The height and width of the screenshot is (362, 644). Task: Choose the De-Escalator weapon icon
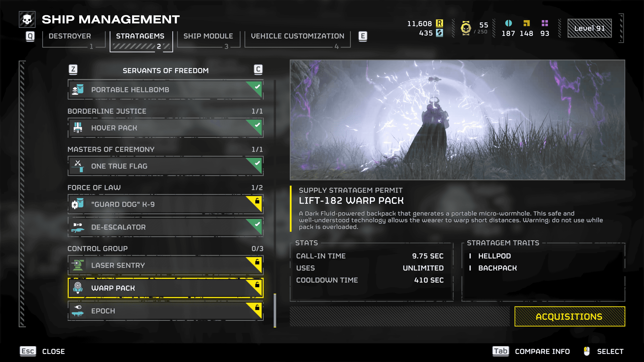tap(78, 227)
